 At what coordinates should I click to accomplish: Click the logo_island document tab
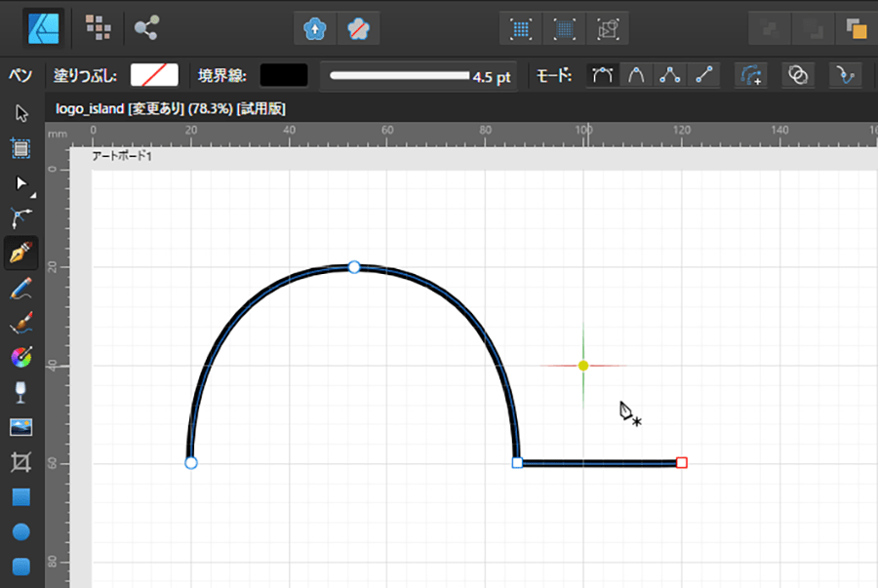tap(171, 108)
